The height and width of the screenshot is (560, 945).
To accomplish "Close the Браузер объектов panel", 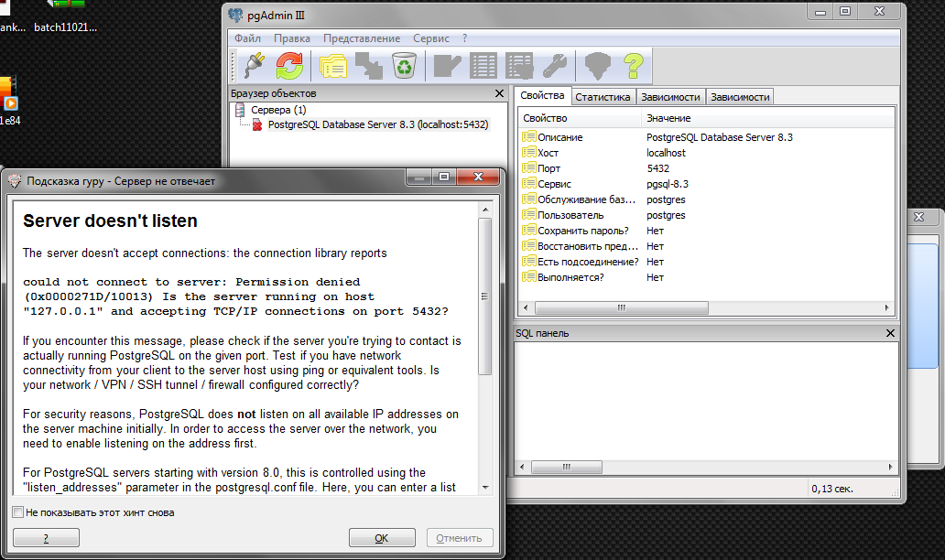I will pos(499,93).
